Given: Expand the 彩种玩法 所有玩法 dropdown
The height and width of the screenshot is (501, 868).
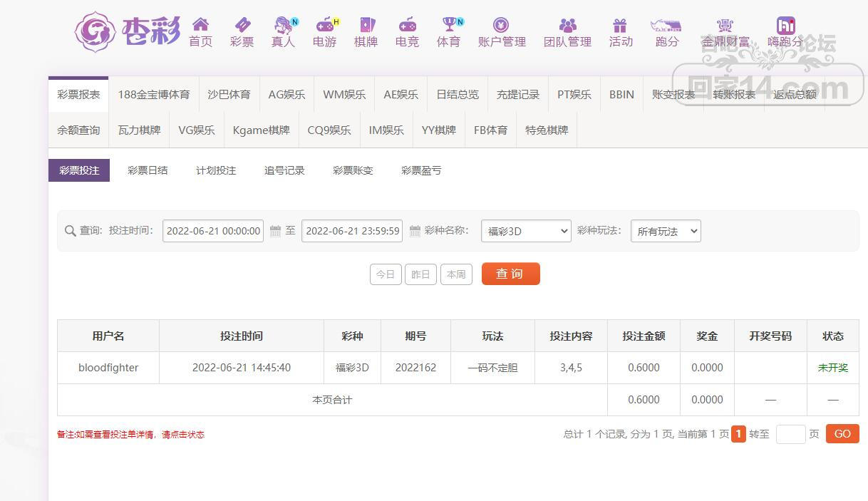Looking at the screenshot, I should tap(665, 231).
